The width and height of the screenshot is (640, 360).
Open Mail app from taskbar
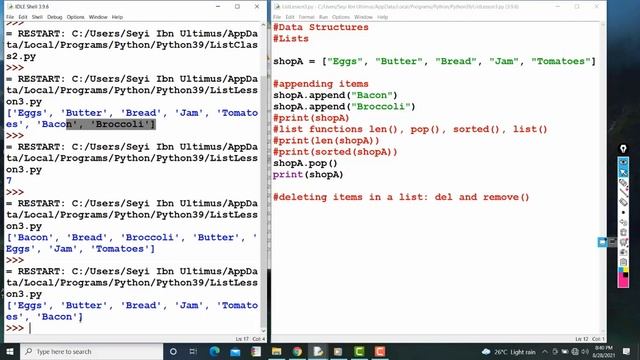click(235, 351)
